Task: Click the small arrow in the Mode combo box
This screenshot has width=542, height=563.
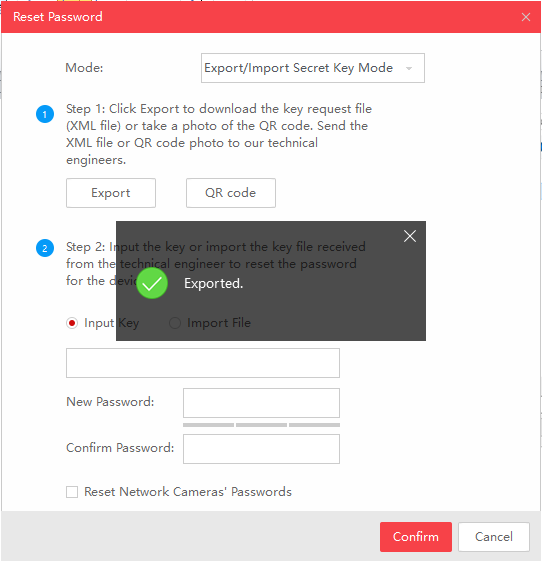Action: [x=409, y=68]
